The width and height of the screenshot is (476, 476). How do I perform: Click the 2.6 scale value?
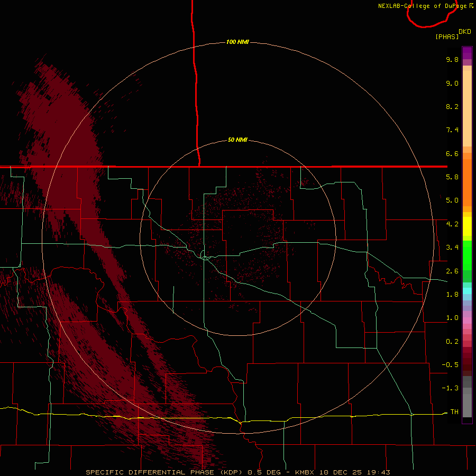(452, 271)
